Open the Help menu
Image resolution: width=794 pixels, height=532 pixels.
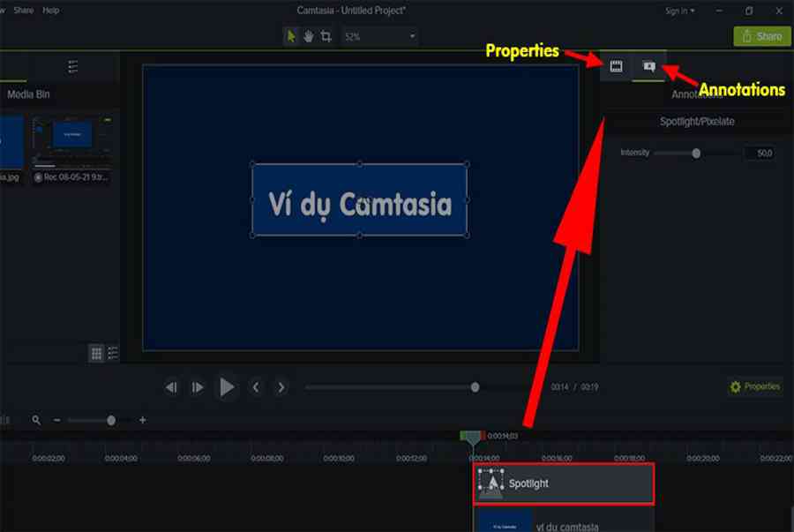click(x=50, y=10)
